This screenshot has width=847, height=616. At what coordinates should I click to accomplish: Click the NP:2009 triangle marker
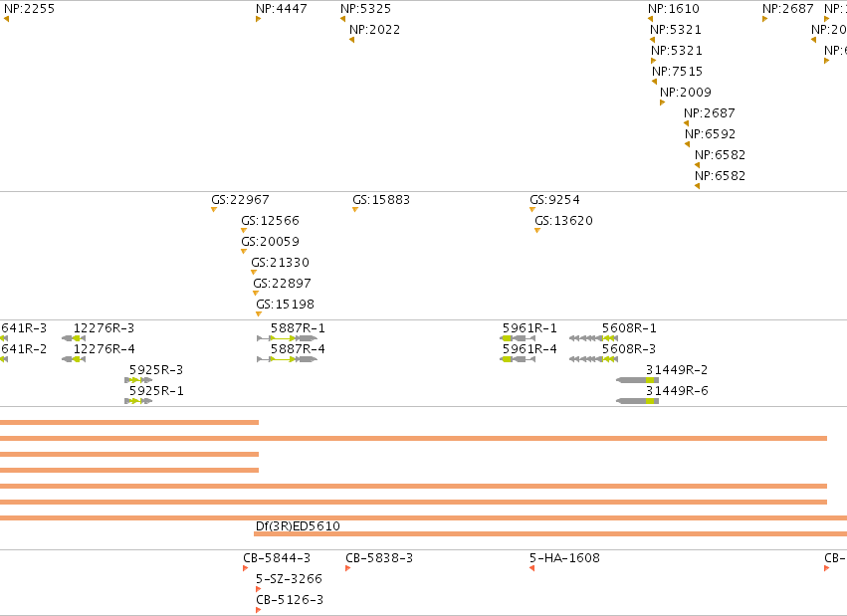point(662,103)
